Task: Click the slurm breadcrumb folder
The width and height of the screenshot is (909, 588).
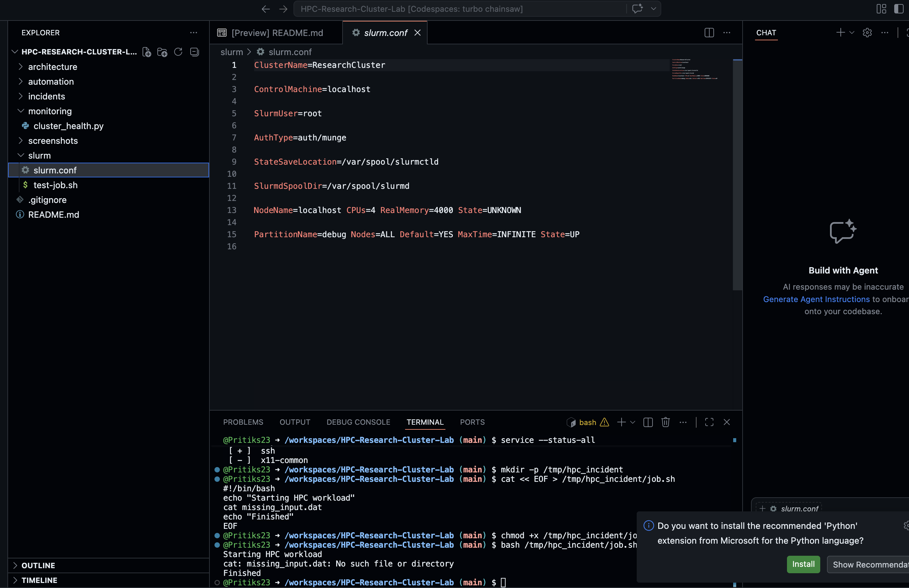Action: 231,52
